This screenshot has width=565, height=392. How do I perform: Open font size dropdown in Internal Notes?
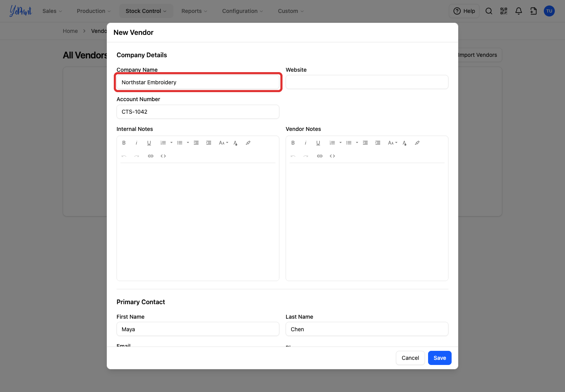(223, 143)
